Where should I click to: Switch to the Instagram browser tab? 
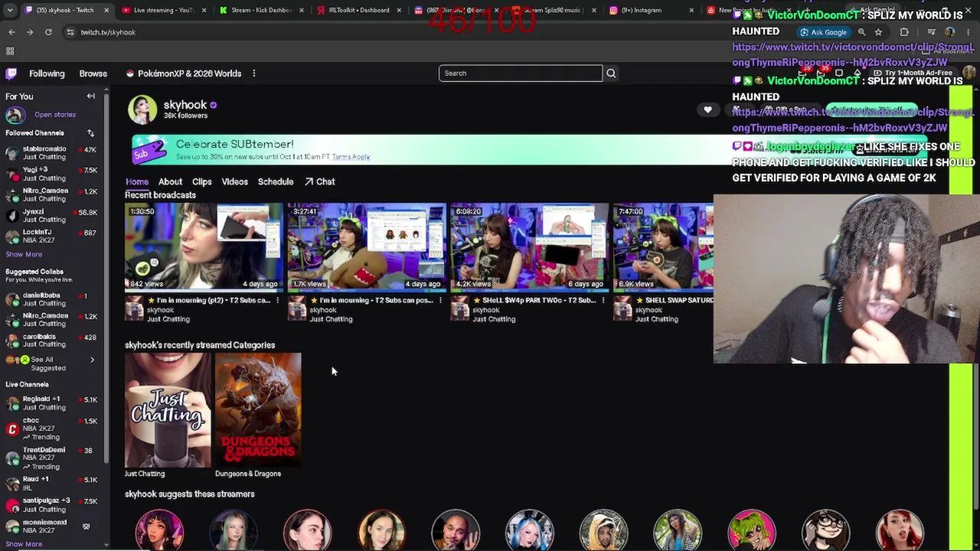coord(652,10)
